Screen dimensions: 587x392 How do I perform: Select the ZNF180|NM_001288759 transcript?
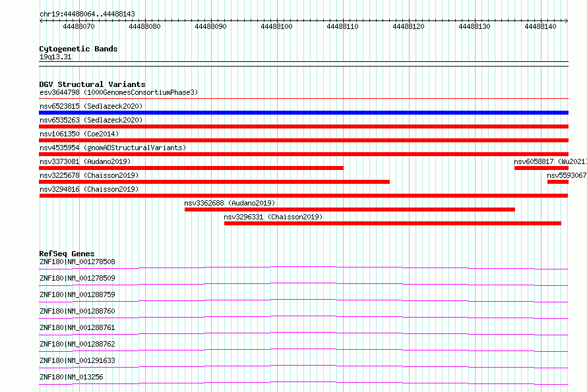point(303,300)
